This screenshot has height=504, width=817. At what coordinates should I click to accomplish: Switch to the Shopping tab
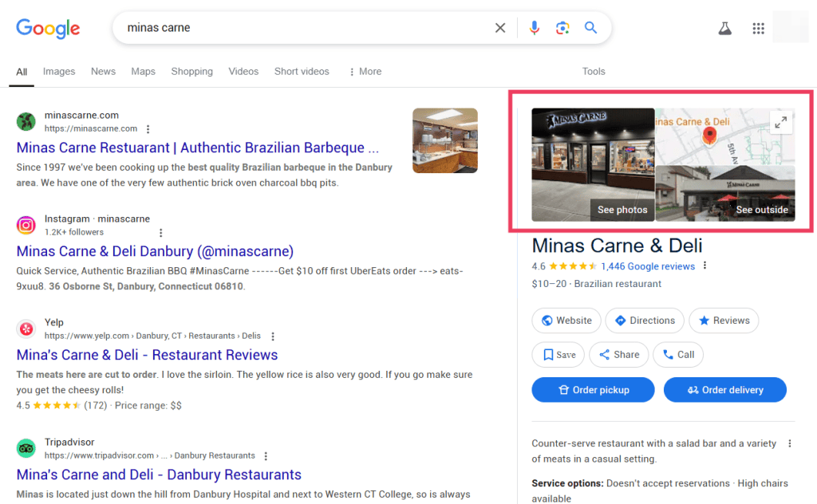coord(191,71)
